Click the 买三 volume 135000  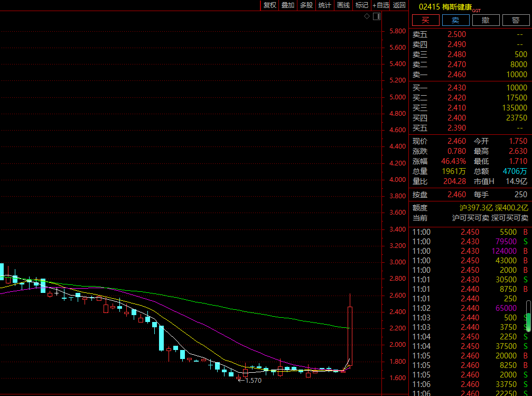pos(515,108)
